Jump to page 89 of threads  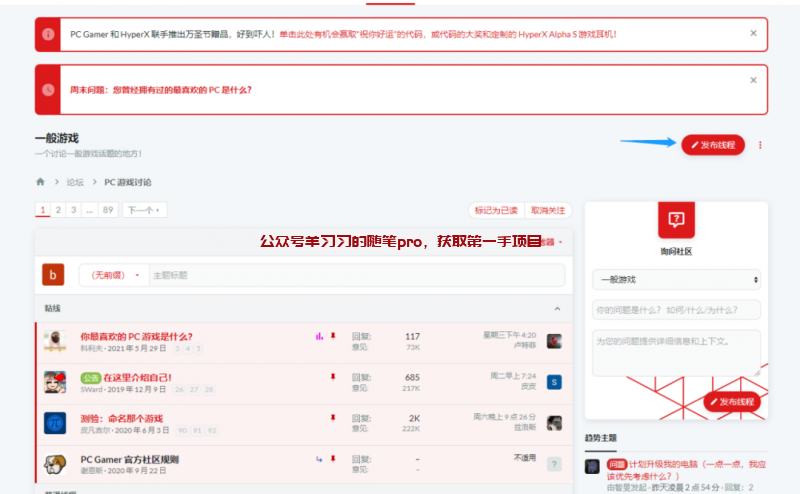click(108, 210)
